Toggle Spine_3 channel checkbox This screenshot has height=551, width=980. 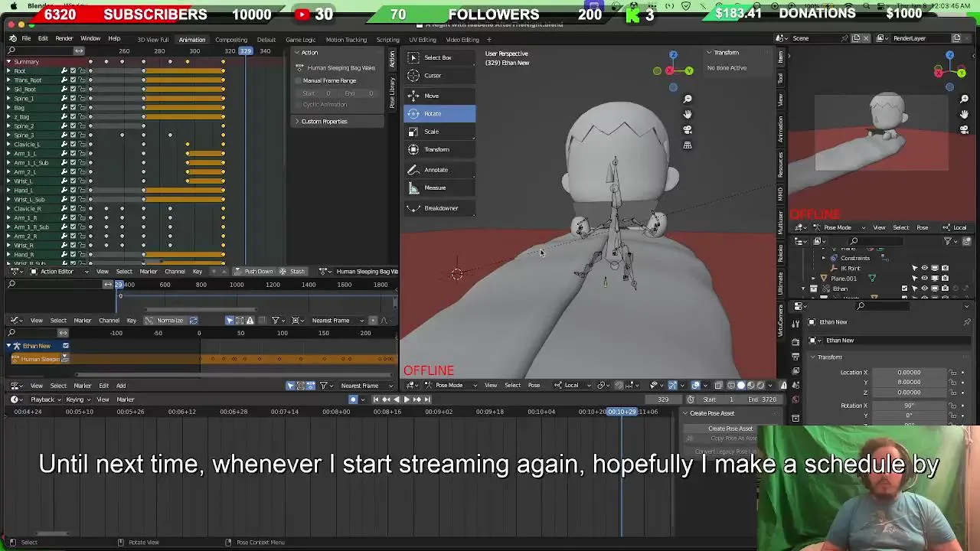coord(73,135)
